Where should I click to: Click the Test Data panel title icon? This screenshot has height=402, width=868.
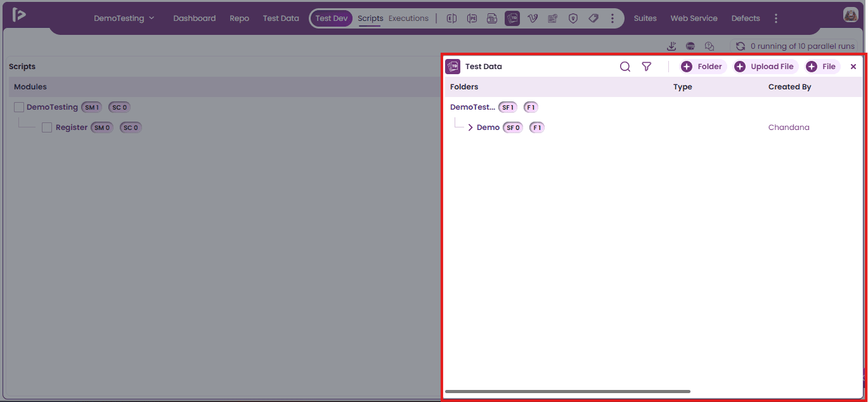[453, 67]
